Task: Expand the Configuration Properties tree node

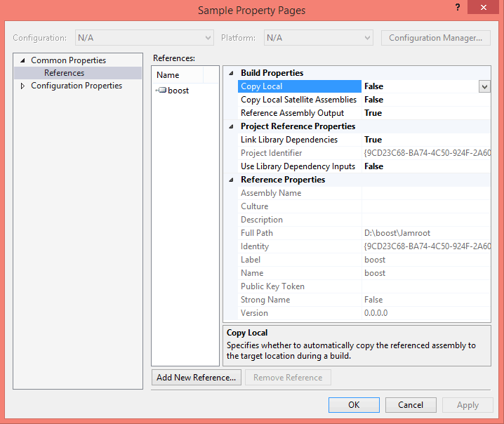Action: coord(22,86)
